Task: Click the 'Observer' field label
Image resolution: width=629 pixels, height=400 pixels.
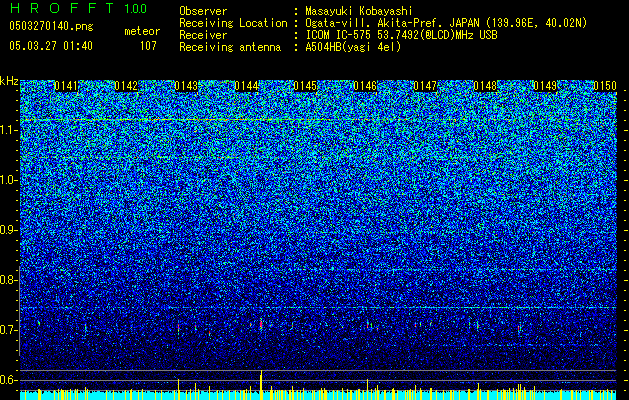Action: coord(203,11)
